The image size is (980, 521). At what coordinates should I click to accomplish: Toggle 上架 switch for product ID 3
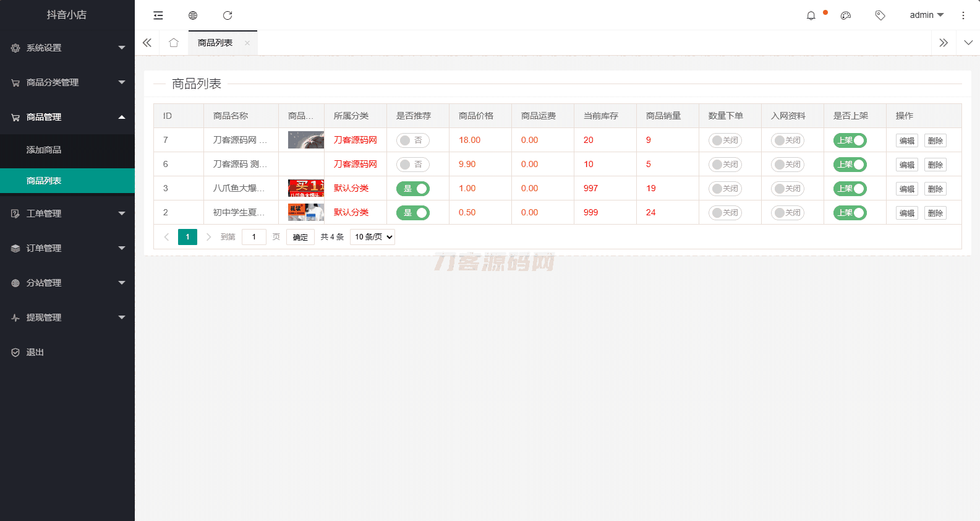[x=850, y=189]
